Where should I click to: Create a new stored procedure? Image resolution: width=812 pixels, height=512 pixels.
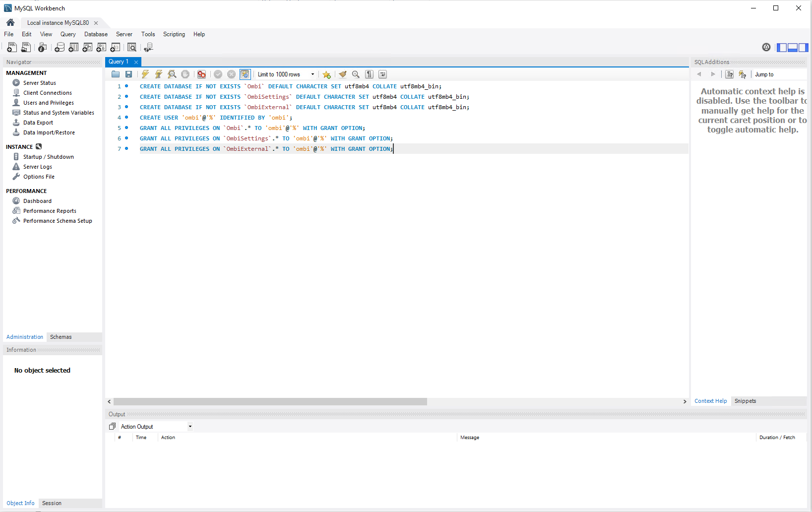tap(101, 47)
